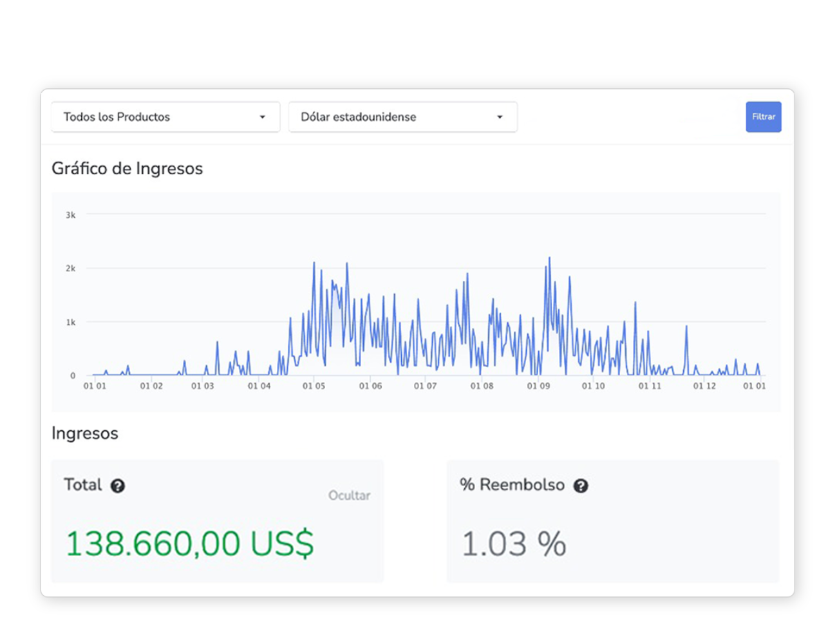Pick the 01 12 date label

point(704,386)
